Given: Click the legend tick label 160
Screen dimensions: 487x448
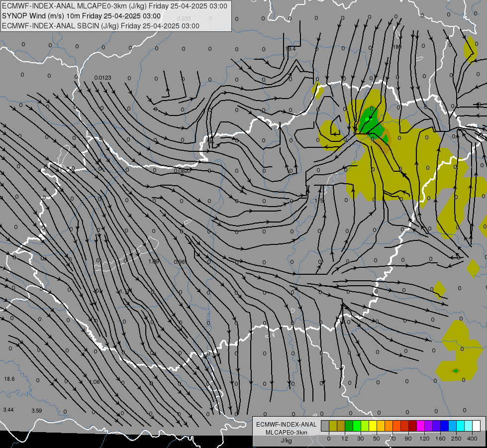Looking at the screenshot, I should coord(440,439).
